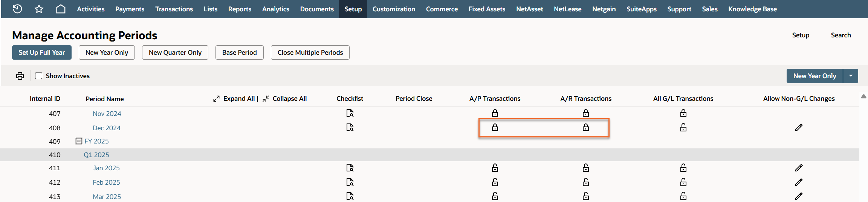Click A/R Transactions lock for Jan 2025
This screenshot has width=868, height=202.
click(x=586, y=168)
